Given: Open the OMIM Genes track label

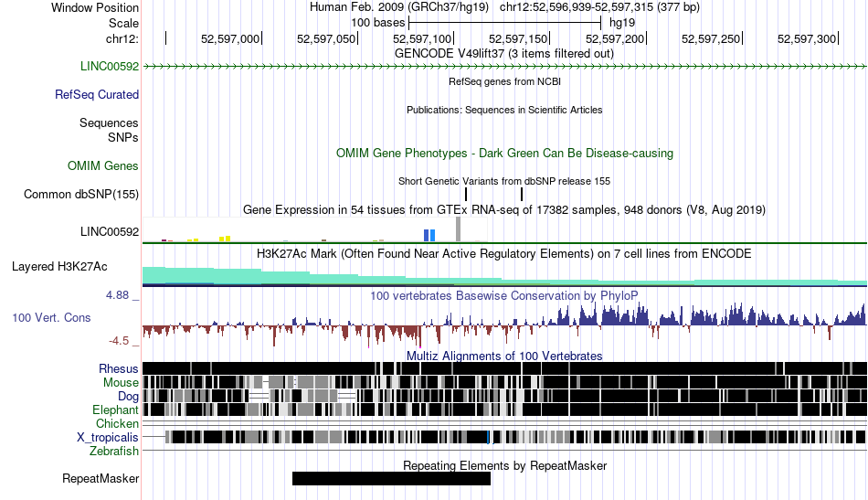Looking at the screenshot, I should pyautogui.click(x=103, y=165).
